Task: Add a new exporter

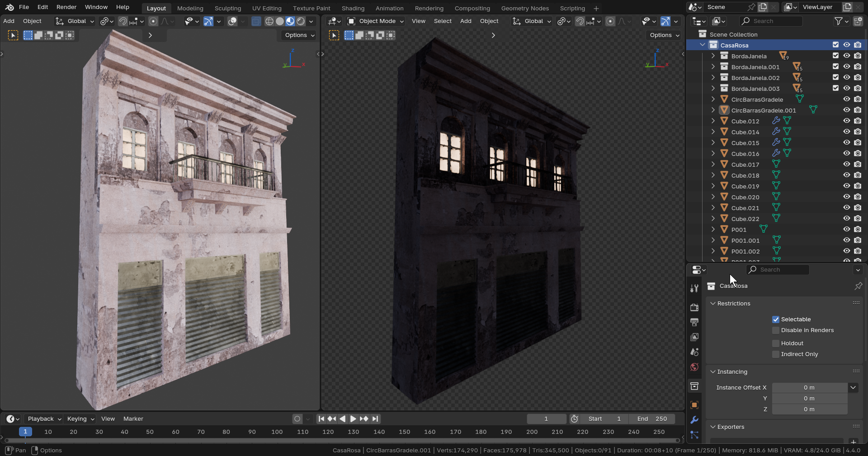Action: (853, 442)
